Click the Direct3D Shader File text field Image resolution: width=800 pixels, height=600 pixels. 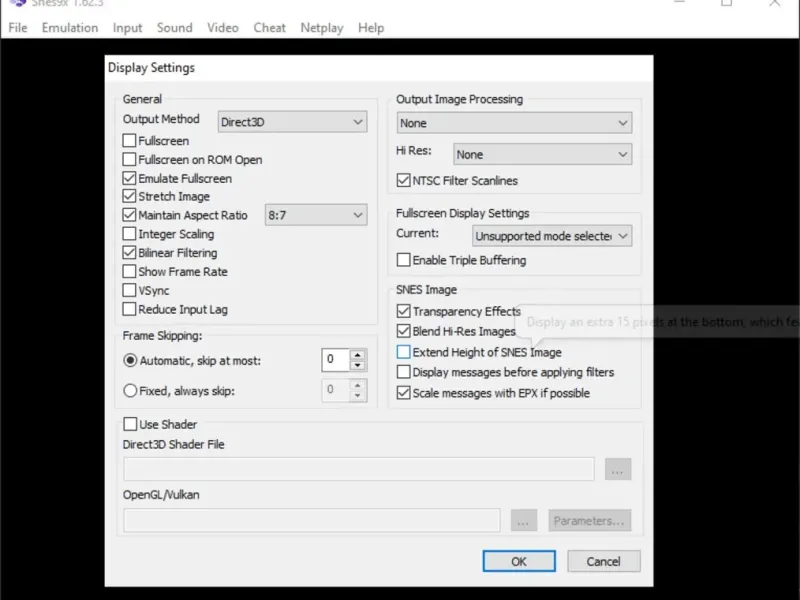pyautogui.click(x=359, y=469)
